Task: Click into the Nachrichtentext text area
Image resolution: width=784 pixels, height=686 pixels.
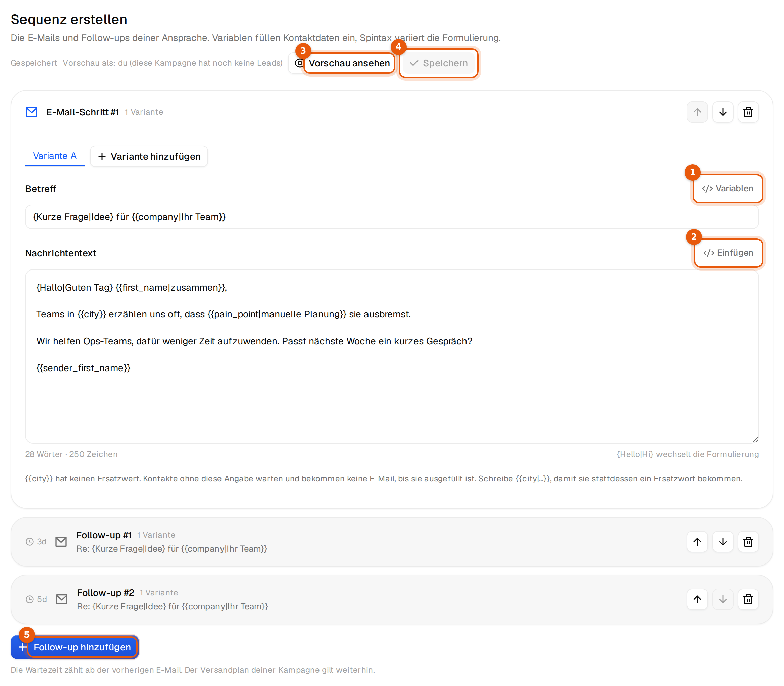Action: [x=392, y=356]
